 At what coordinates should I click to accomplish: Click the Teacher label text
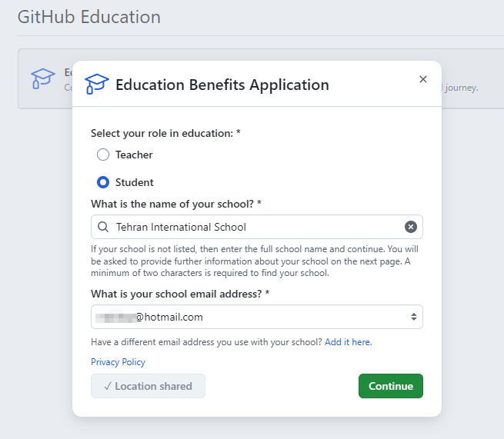134,155
